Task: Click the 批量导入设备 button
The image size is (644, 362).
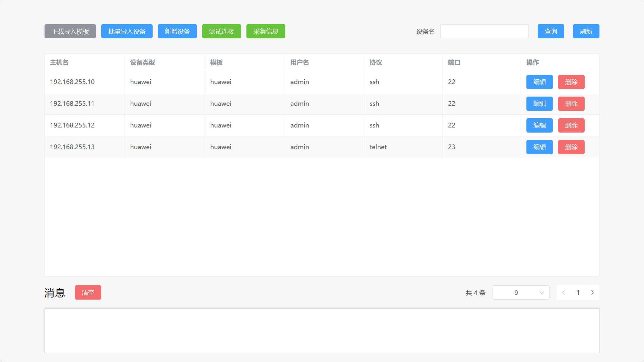Action: pos(127,31)
